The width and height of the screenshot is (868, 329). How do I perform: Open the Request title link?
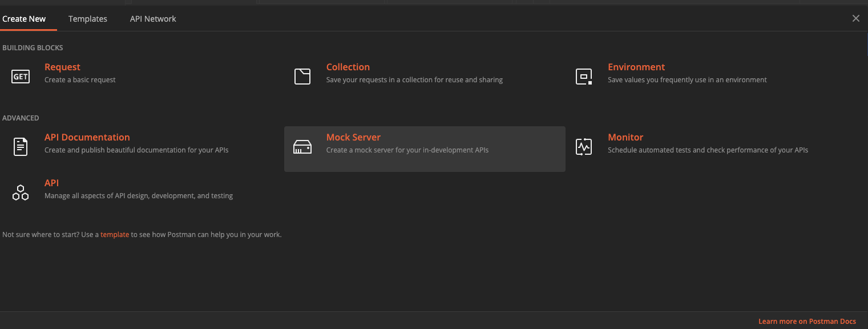[62, 67]
